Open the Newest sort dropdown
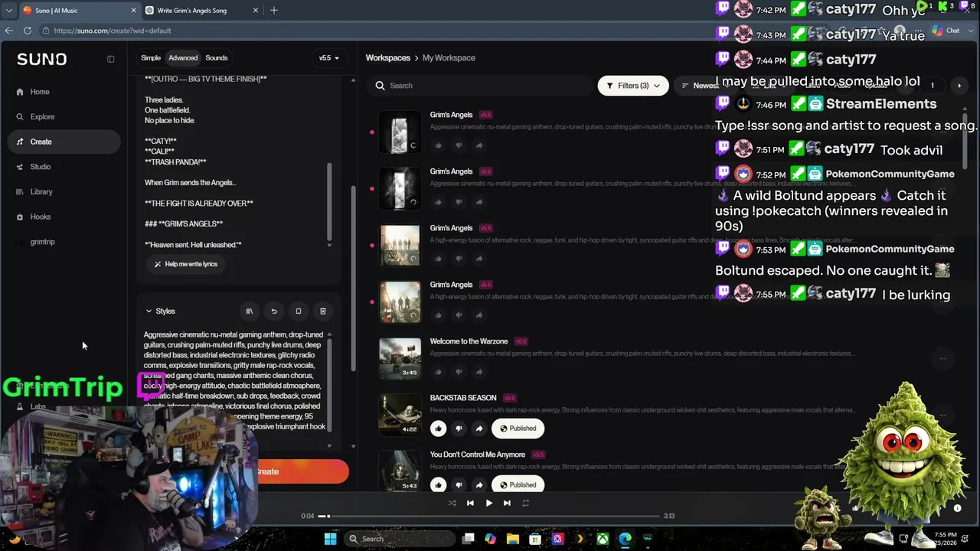 [x=703, y=86]
